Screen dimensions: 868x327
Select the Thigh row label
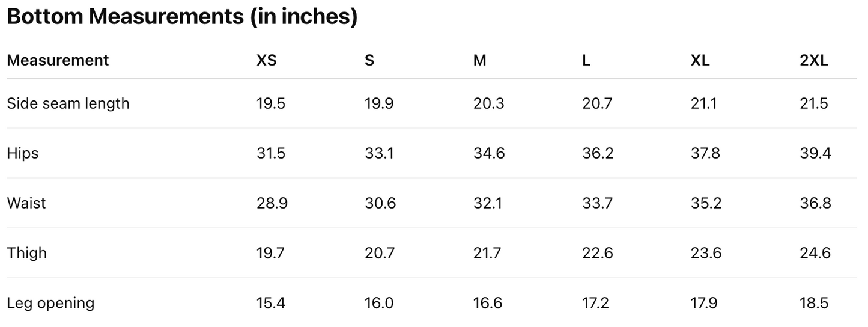(x=27, y=253)
